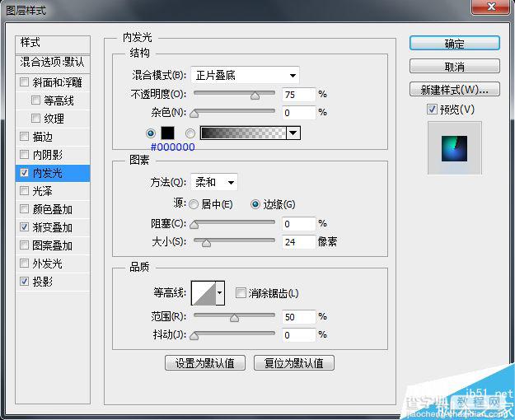The height and width of the screenshot is (420, 515).
Task: Click the 杂色 slider handle
Action: (x=194, y=114)
